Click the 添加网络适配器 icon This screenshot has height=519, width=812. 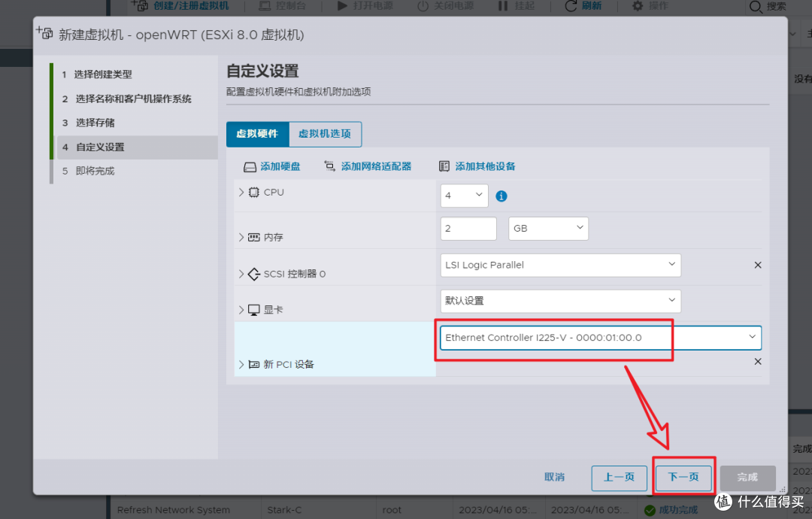[x=328, y=165]
